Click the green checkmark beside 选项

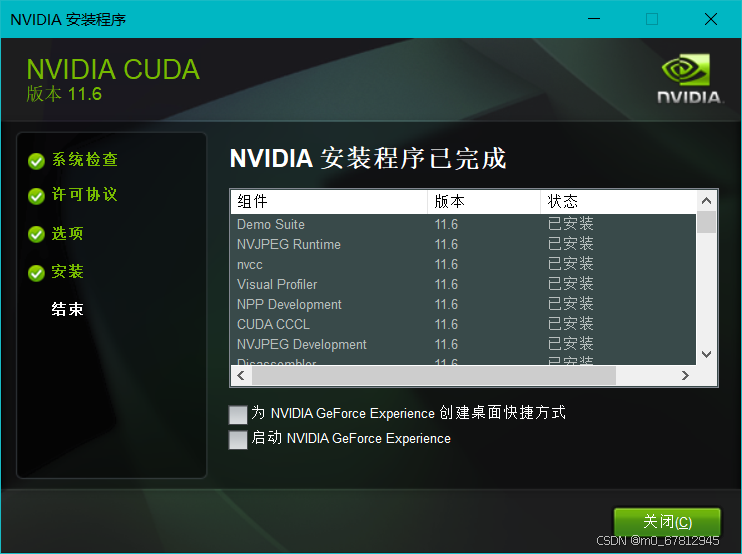(x=36, y=234)
